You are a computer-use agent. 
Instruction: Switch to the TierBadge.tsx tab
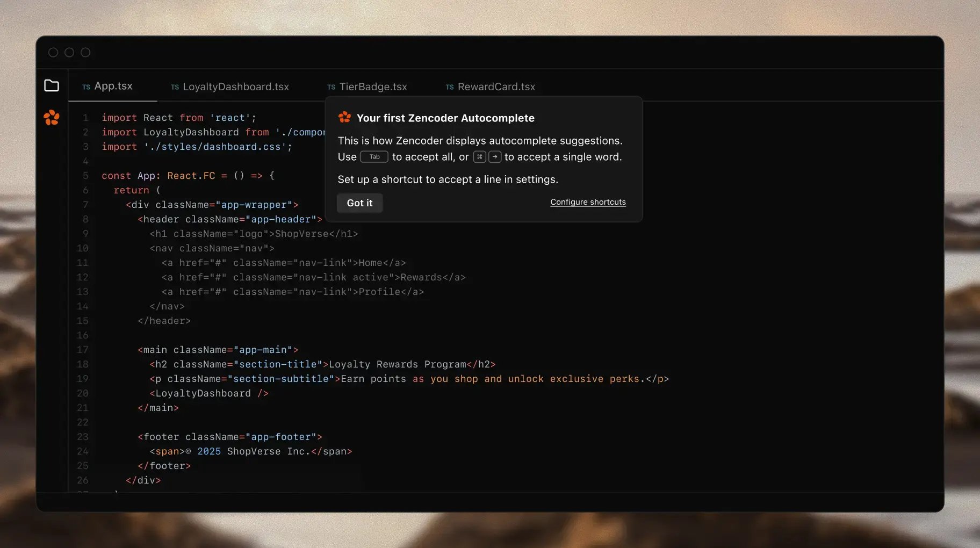tap(373, 86)
